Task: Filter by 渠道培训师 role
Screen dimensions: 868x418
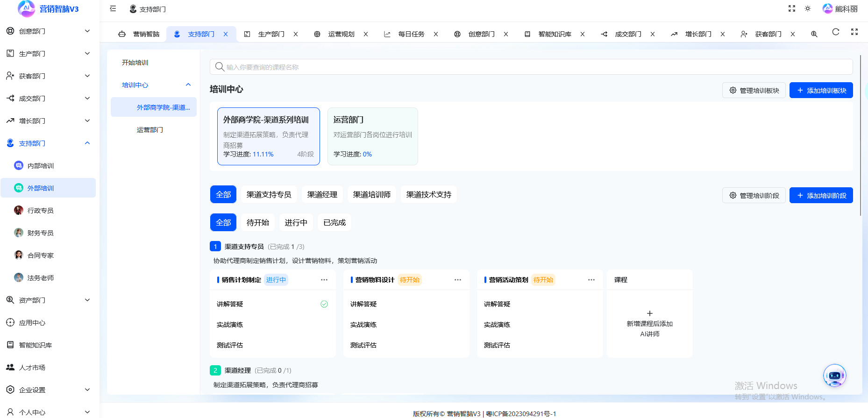Action: pos(372,194)
